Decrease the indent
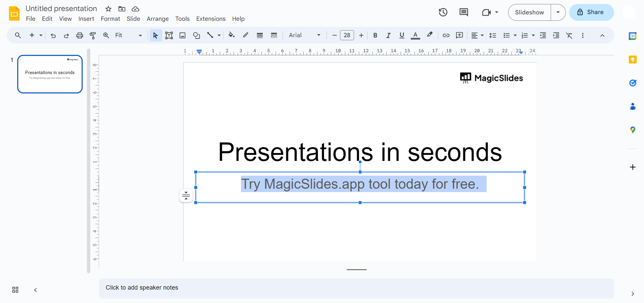This screenshot has height=303, width=644. coord(543,35)
